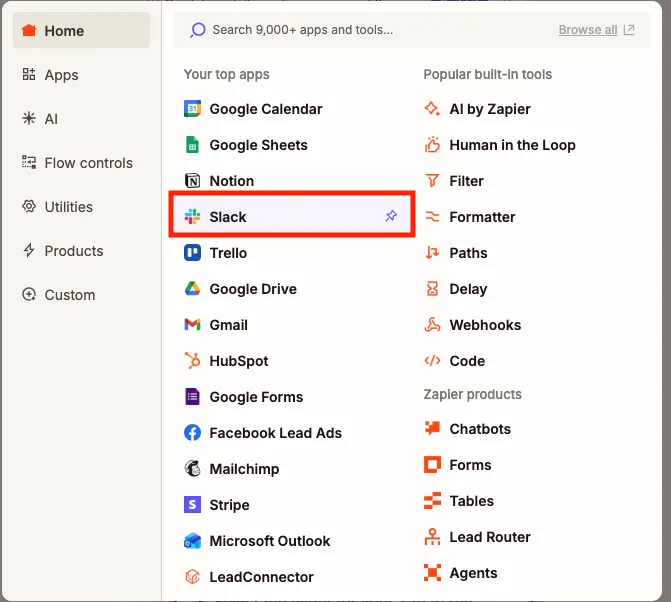The width and height of the screenshot is (671, 602).
Task: Click the Google Calendar app icon
Action: pos(192,109)
